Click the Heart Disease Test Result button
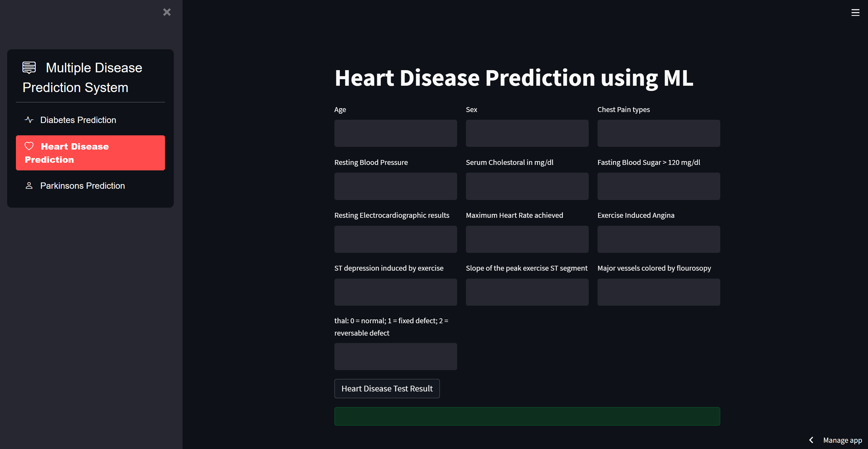 (387, 388)
